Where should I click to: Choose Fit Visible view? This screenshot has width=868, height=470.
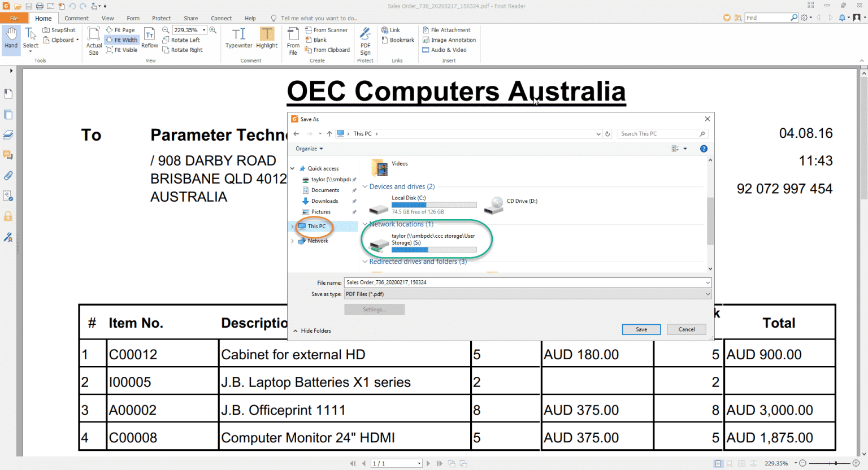coord(121,50)
